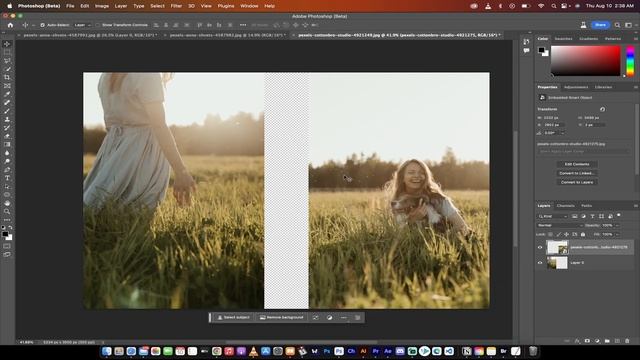Open the blend mode Normal dropdown
The image size is (640, 360).
pyautogui.click(x=560, y=225)
